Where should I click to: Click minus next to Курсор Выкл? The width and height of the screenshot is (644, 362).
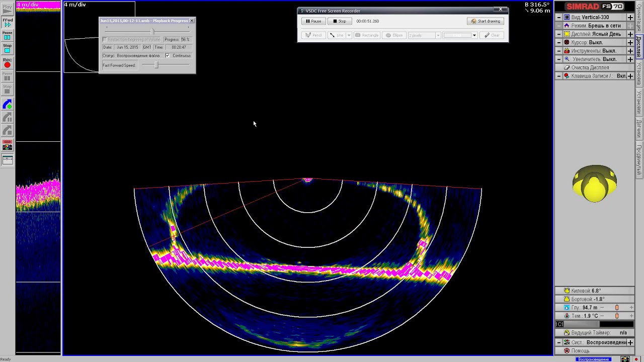[558, 42]
